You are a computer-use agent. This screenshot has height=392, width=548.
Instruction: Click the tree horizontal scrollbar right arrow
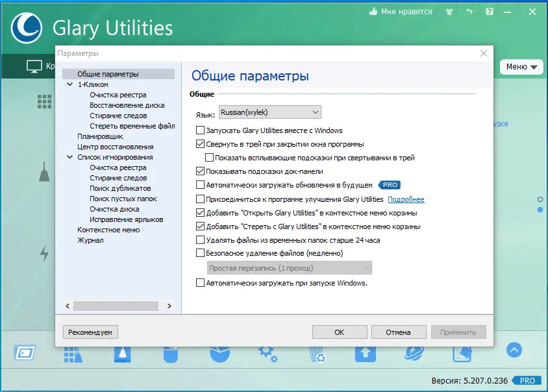point(169,306)
